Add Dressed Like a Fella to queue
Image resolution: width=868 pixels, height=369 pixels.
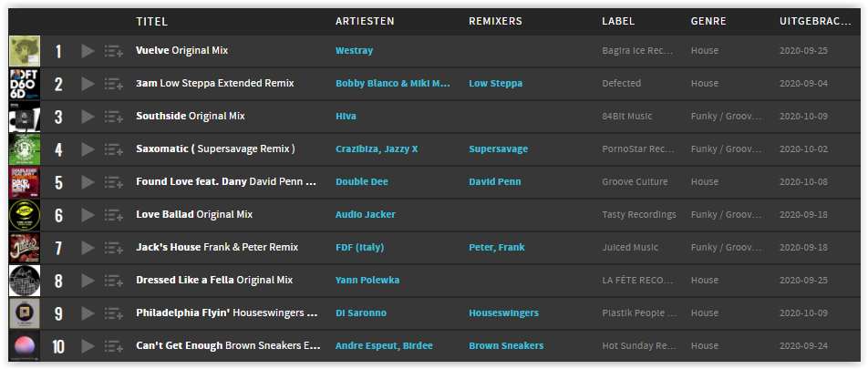point(113,281)
